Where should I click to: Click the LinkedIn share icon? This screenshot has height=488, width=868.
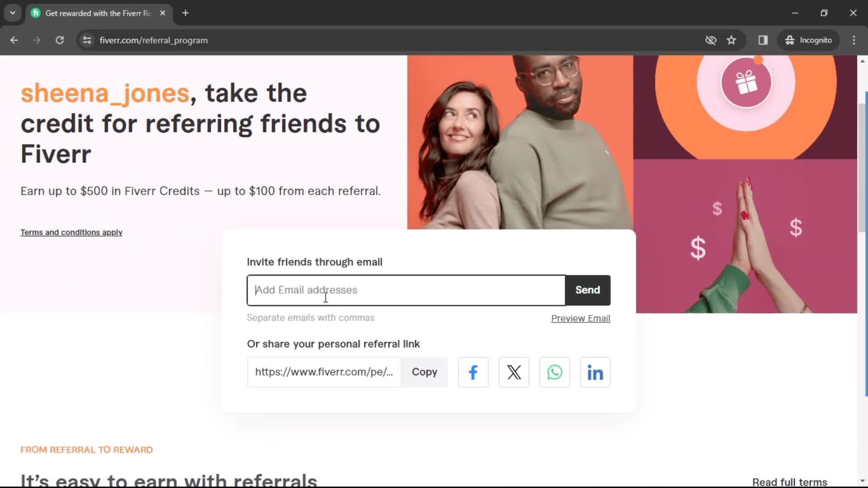click(595, 372)
